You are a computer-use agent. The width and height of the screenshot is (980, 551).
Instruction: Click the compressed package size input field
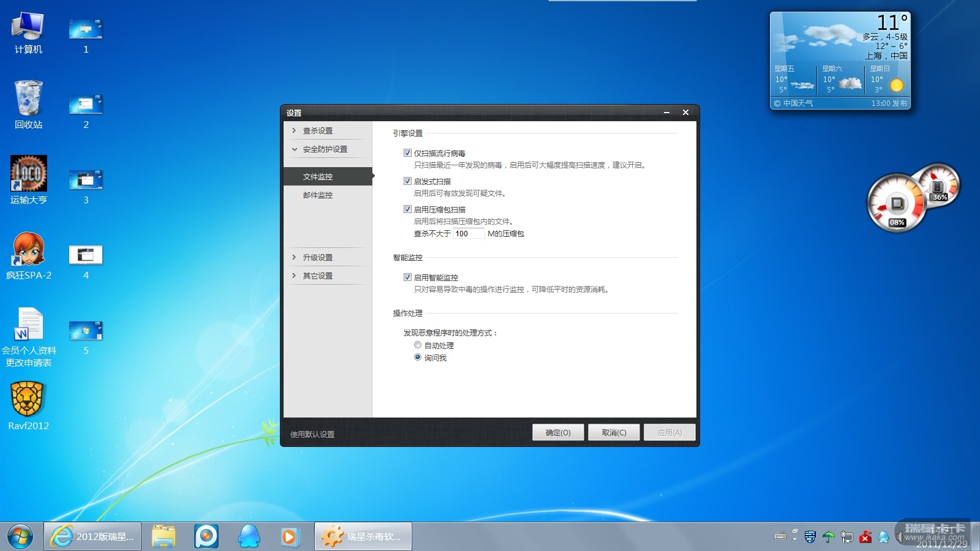469,234
